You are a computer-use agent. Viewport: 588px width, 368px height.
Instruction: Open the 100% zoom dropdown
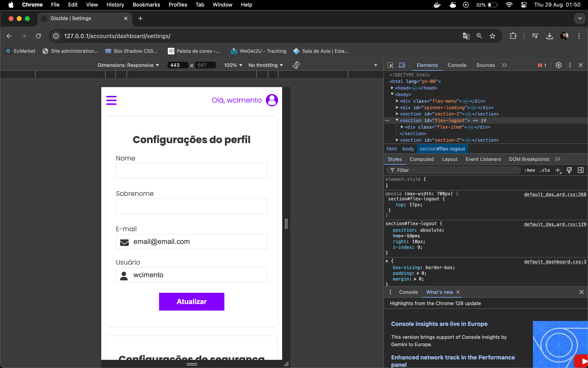tap(233, 65)
